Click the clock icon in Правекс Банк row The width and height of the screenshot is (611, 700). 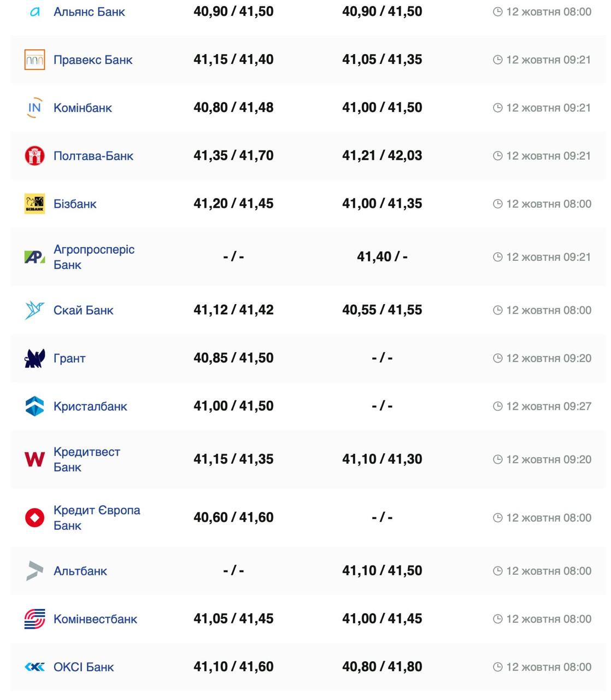497,60
